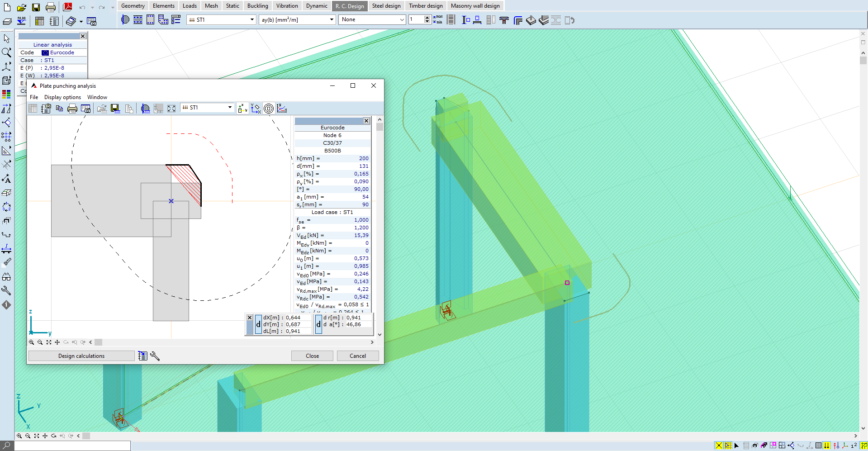Click the horizontal scrollbar thumb under punching diagram
Viewport: 868px width, 451px height.
pyautogui.click(x=98, y=342)
